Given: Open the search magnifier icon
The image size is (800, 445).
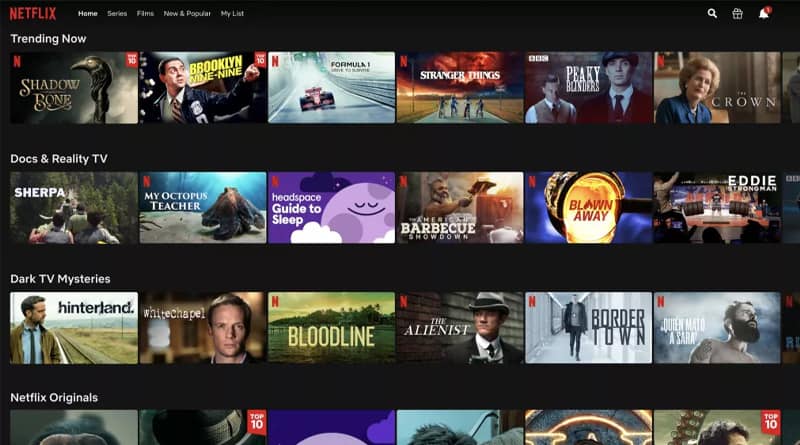Looking at the screenshot, I should click(x=712, y=14).
